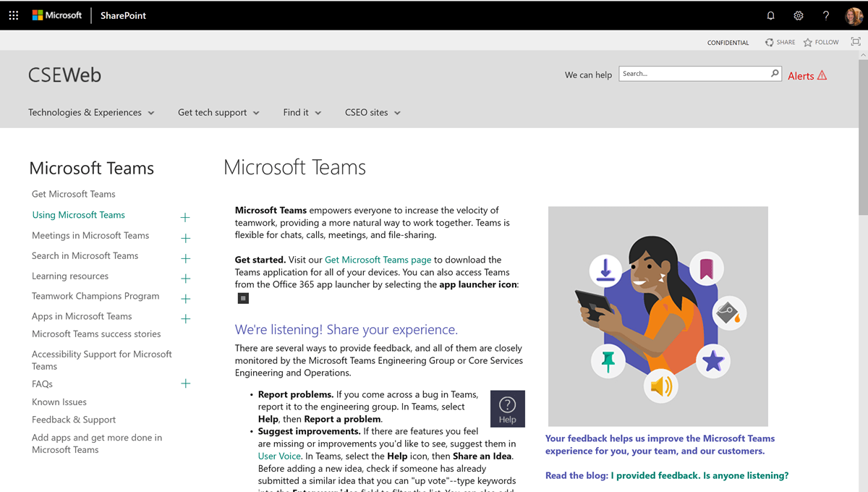
Task: Open the app launcher waffle icon
Action: 14,15
